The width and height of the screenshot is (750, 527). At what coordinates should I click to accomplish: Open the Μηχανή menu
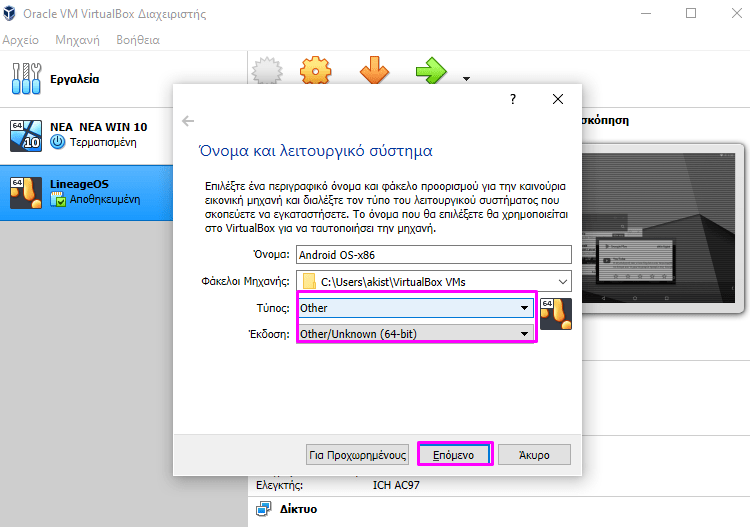tap(77, 40)
